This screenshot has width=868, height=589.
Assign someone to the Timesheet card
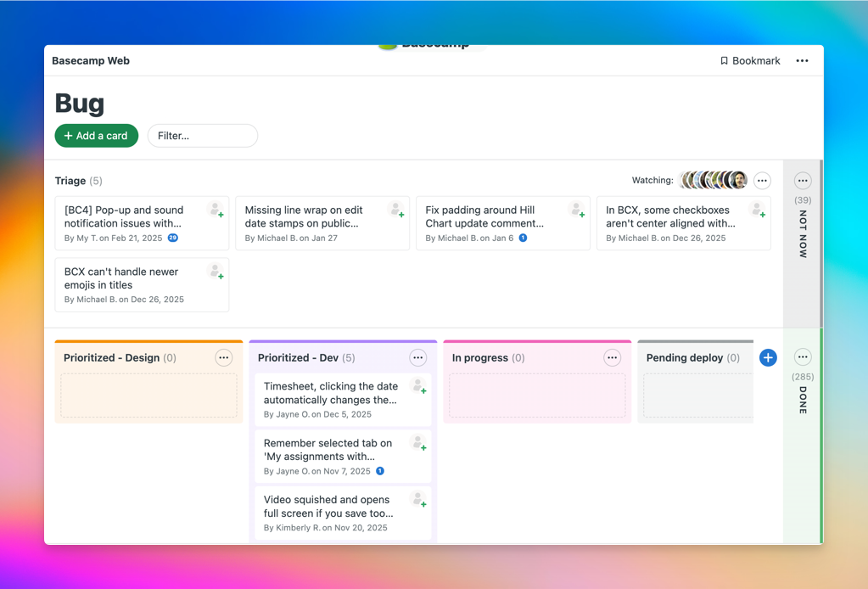click(x=418, y=386)
